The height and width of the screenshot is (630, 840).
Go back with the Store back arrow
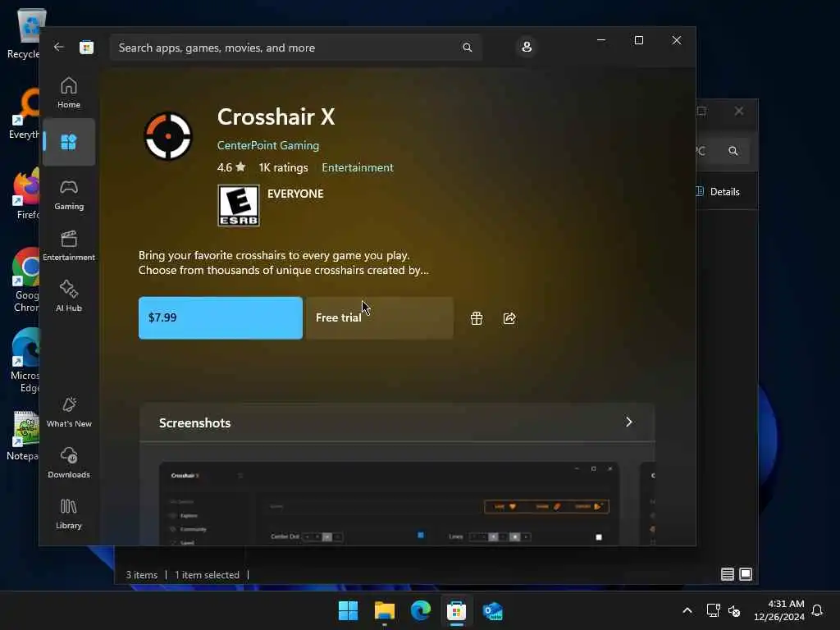[59, 47]
